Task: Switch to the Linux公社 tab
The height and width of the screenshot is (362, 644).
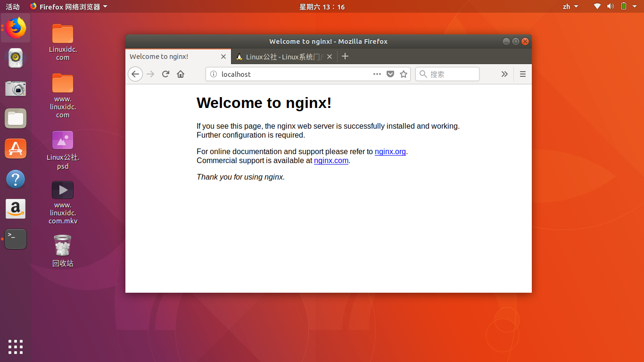Action: click(281, 57)
